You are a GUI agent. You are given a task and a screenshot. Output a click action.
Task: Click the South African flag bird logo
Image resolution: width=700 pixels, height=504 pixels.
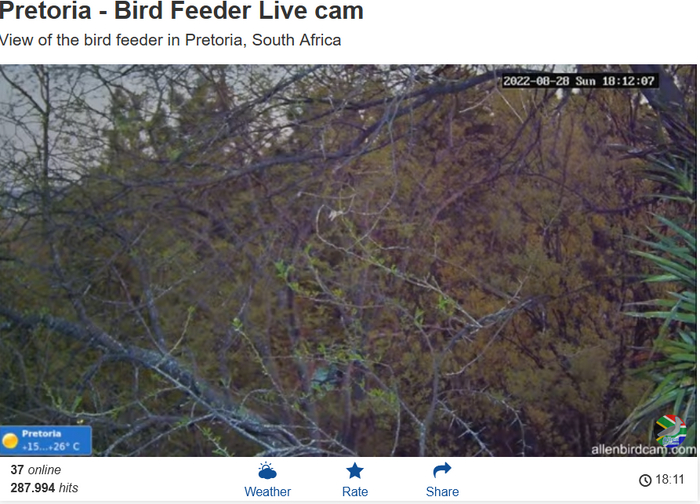click(670, 430)
